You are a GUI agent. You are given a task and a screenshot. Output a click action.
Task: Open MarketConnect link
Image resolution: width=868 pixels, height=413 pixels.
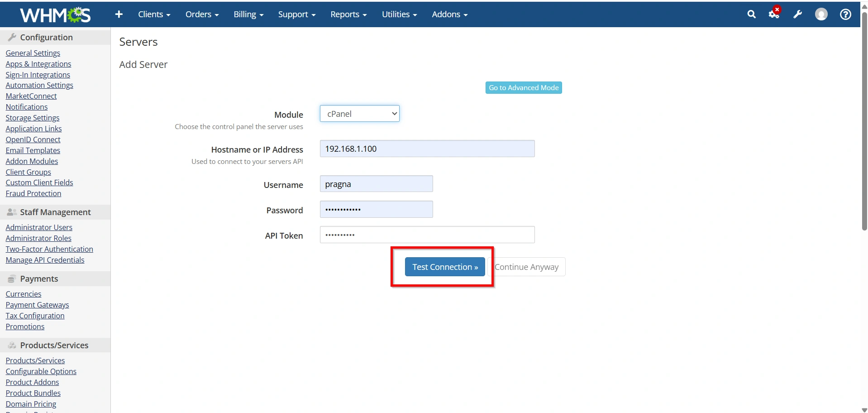[x=31, y=96]
